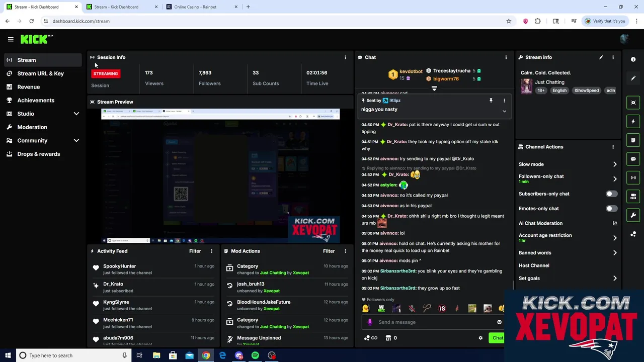644x362 pixels.
Task: Open Channel Actions panel three-dot menu
Action: [613, 147]
